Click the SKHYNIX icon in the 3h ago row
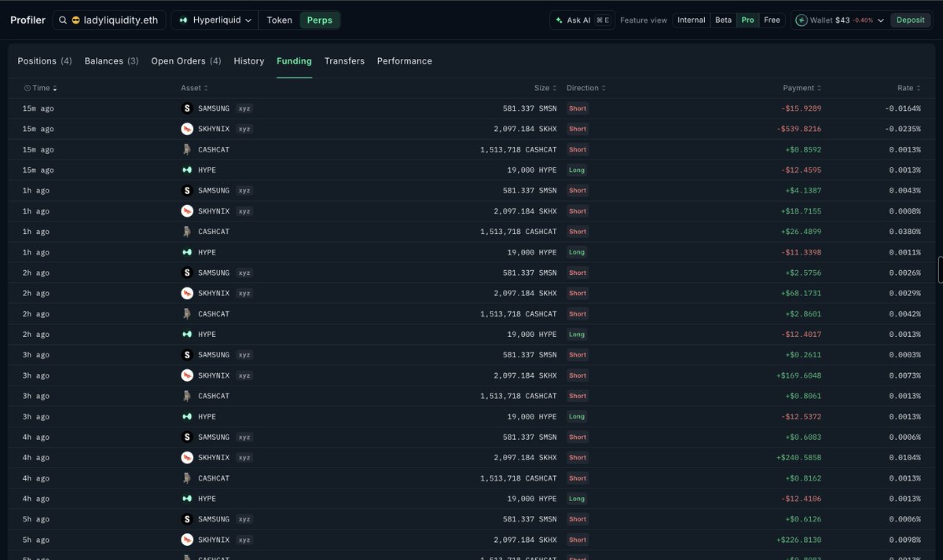This screenshot has width=943, height=560. [187, 375]
